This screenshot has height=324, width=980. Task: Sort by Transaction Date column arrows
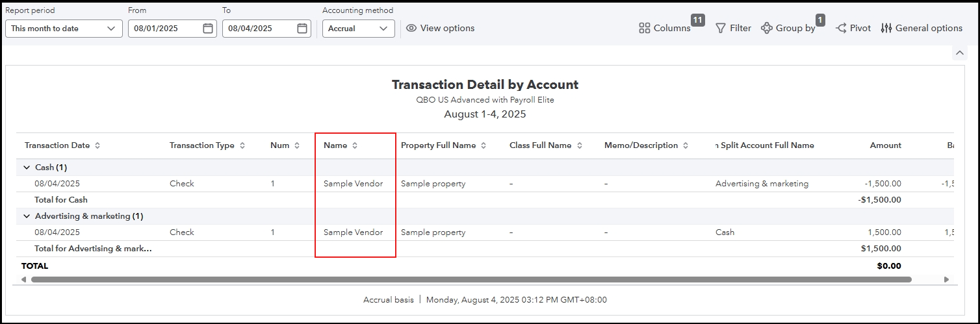tap(97, 145)
